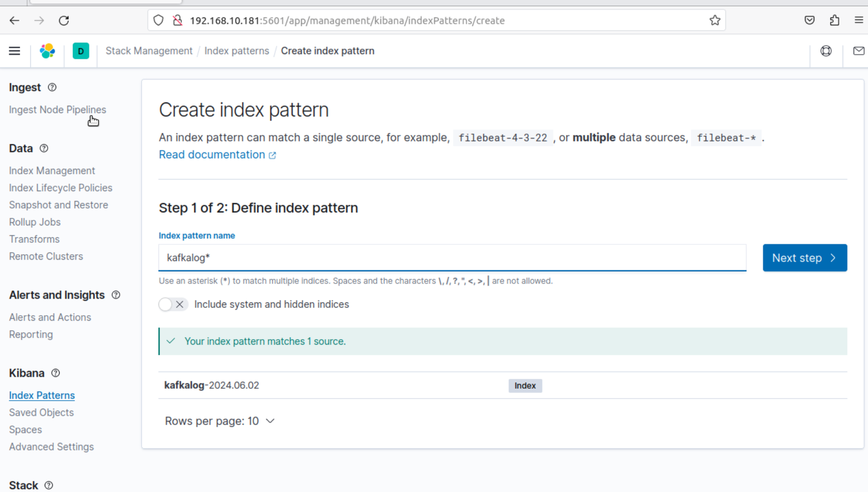Click the Elastic logo home icon

tap(47, 51)
